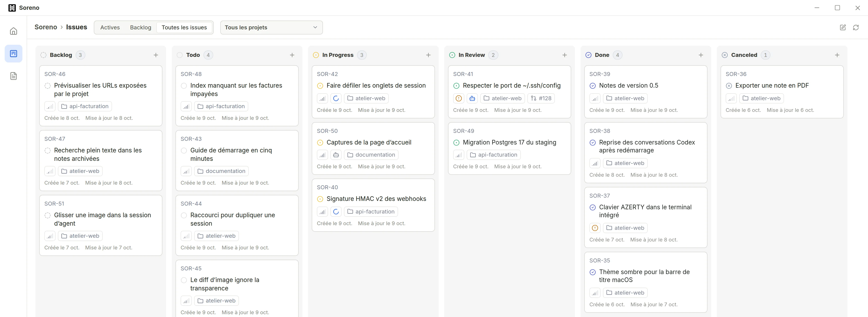Open issue Signature HMAC v2 des webhooks
Screen dimensions: 868x317
pyautogui.click(x=376, y=199)
